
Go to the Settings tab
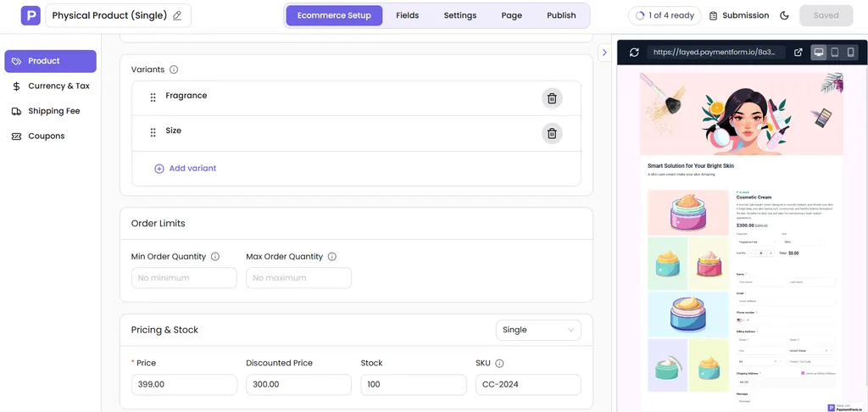point(460,15)
